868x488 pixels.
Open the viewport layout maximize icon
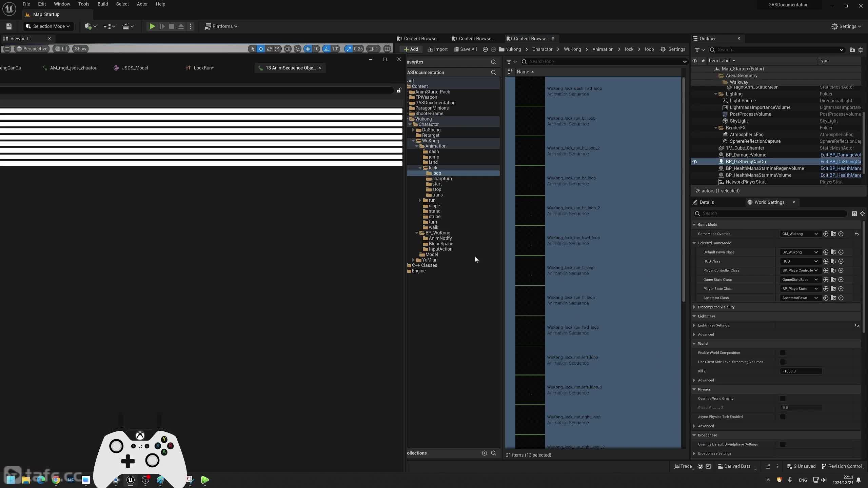coord(387,49)
